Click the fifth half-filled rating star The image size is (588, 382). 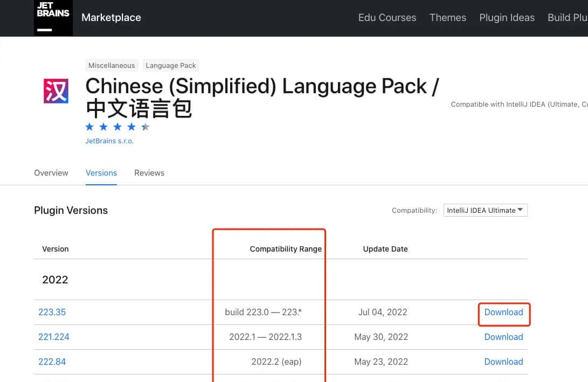[146, 127]
